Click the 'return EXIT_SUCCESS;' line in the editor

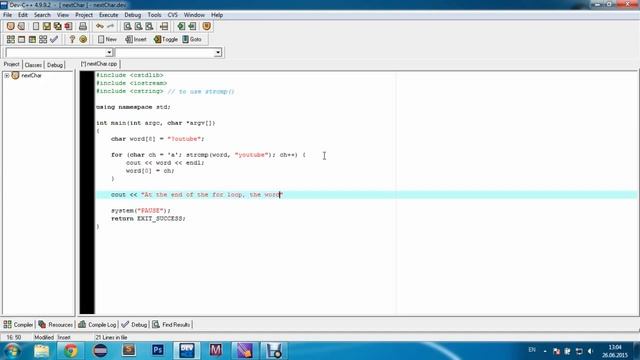click(x=148, y=219)
